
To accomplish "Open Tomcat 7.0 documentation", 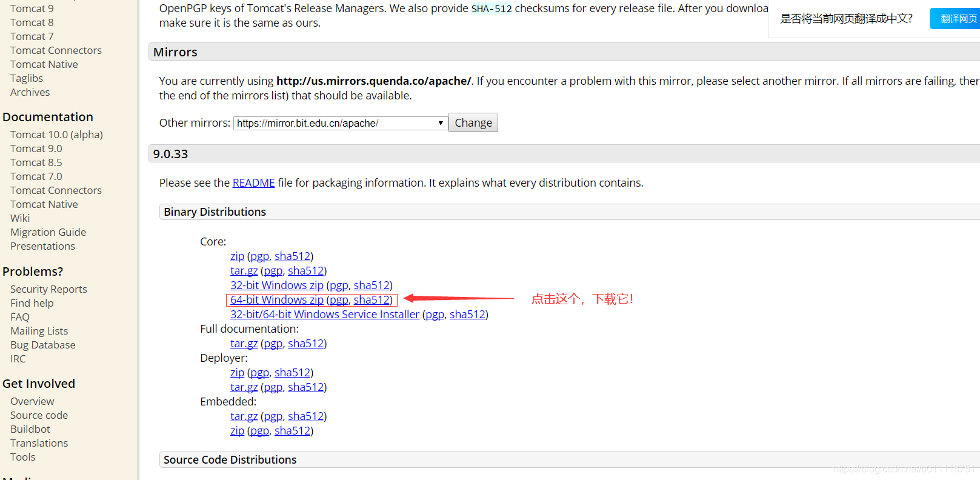I will click(x=36, y=176).
